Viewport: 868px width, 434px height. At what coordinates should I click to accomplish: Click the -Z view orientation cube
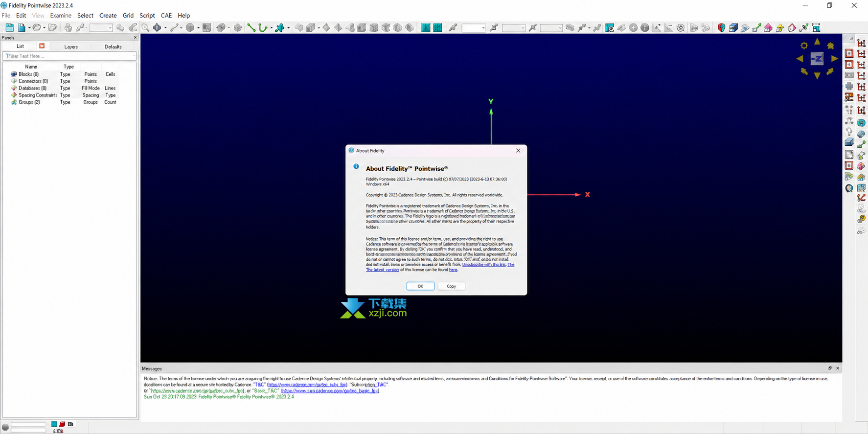(x=817, y=59)
